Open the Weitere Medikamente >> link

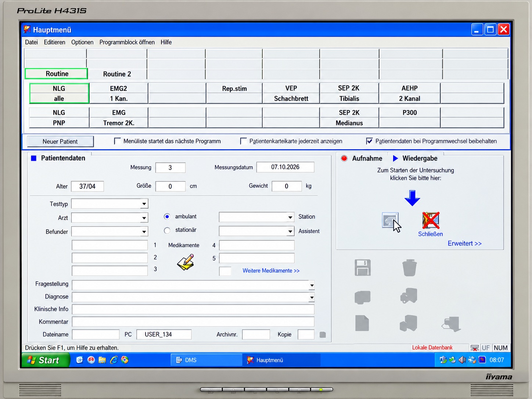click(x=271, y=271)
